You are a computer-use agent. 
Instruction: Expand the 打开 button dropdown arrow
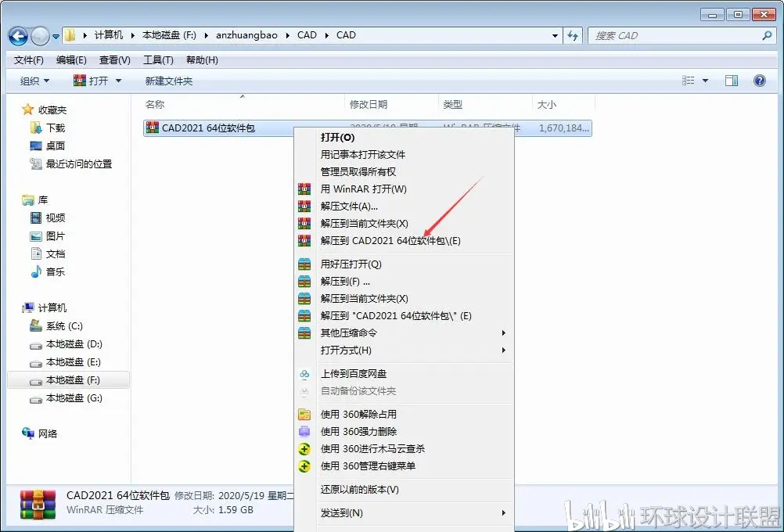click(118, 81)
